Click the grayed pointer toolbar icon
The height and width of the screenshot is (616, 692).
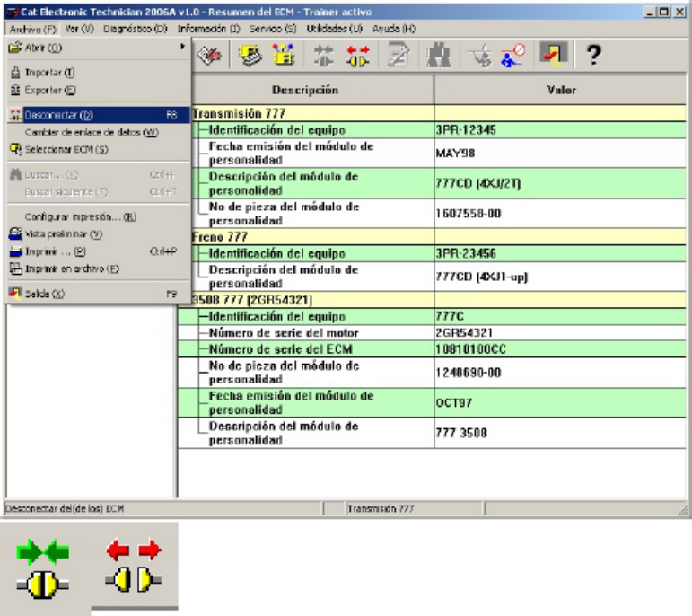pos(480,56)
